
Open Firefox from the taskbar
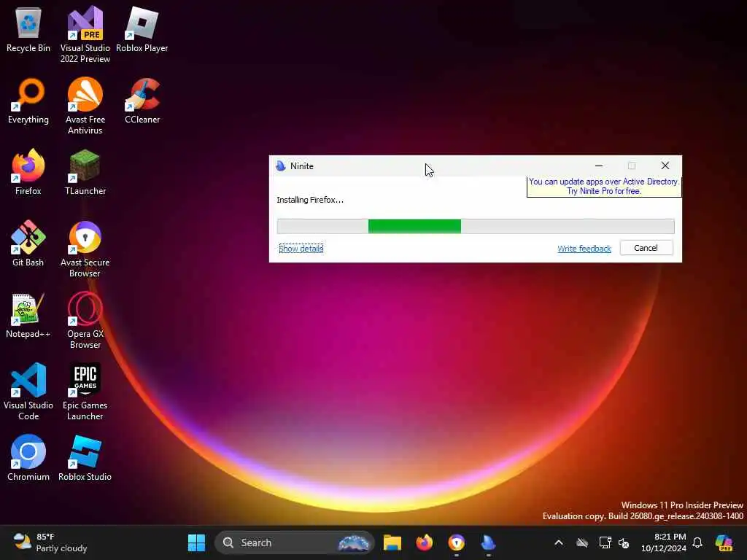[424, 542]
